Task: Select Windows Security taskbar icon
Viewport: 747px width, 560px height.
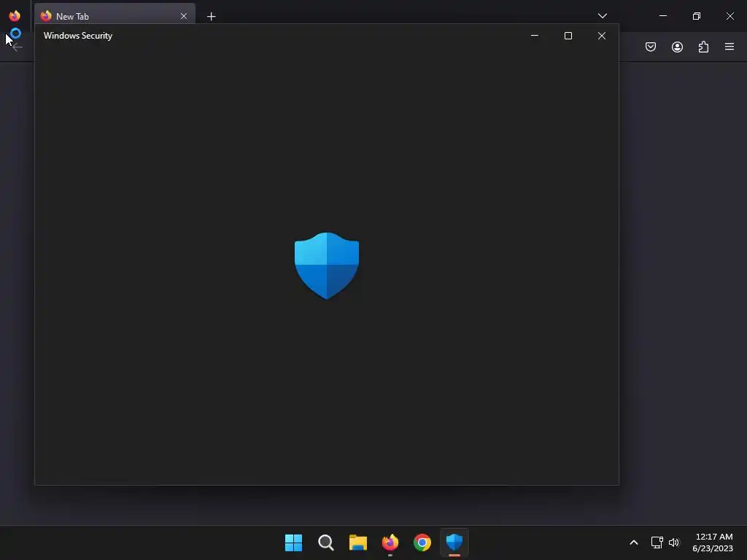Action: (454, 542)
